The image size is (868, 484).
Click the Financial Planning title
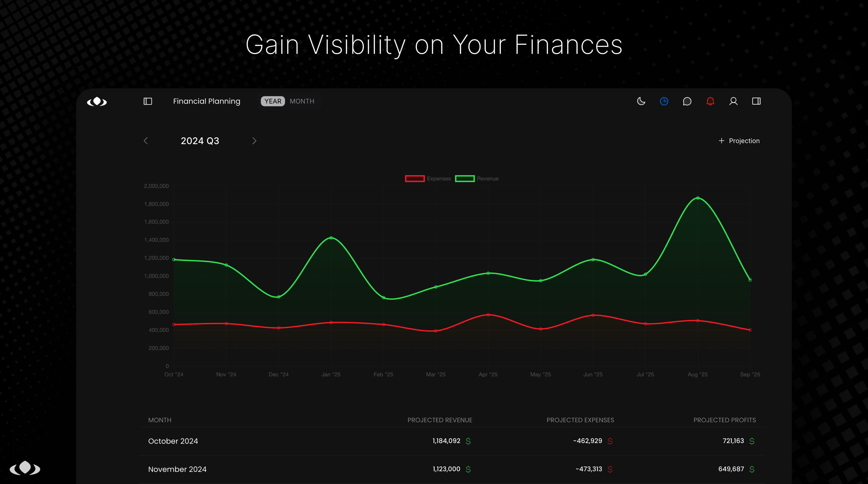tap(207, 101)
